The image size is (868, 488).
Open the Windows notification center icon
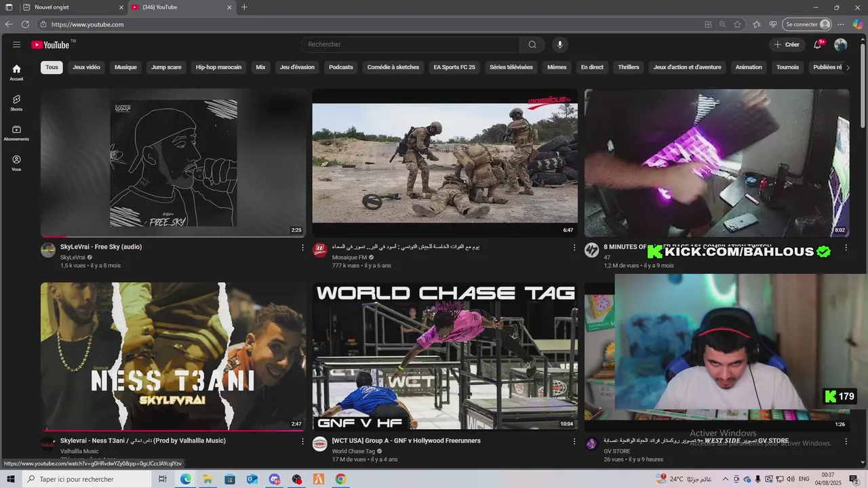tap(854, 479)
